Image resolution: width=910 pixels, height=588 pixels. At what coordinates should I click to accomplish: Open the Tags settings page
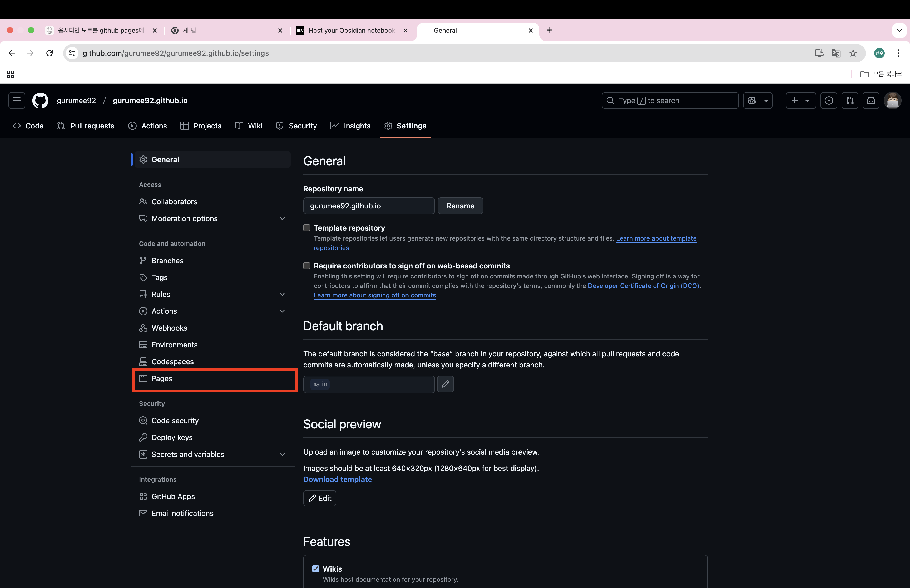tap(212, 277)
